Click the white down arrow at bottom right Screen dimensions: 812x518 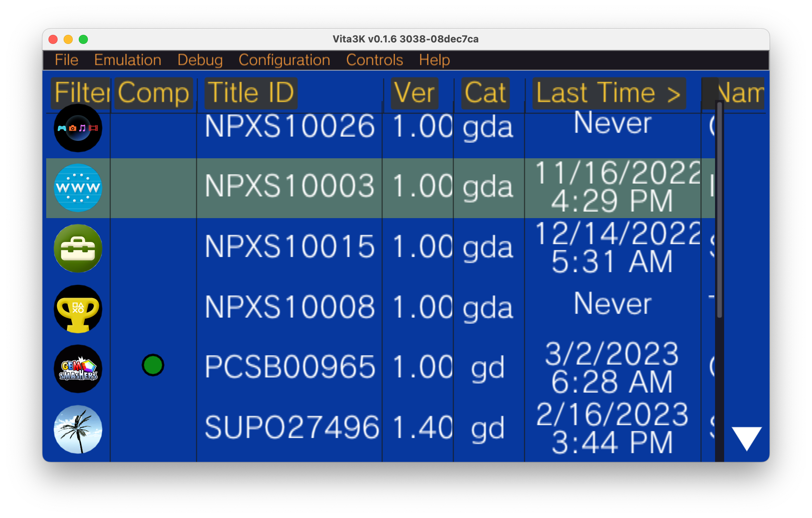tap(746, 438)
